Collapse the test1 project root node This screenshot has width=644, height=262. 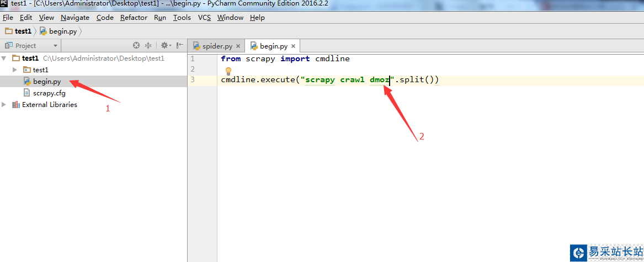pyautogui.click(x=4, y=58)
